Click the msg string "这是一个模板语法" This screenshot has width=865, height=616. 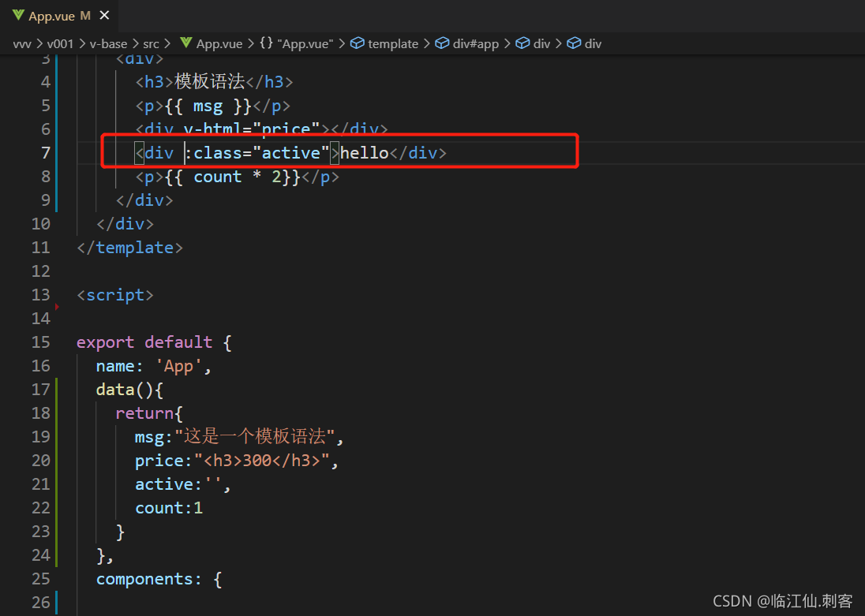tap(255, 437)
